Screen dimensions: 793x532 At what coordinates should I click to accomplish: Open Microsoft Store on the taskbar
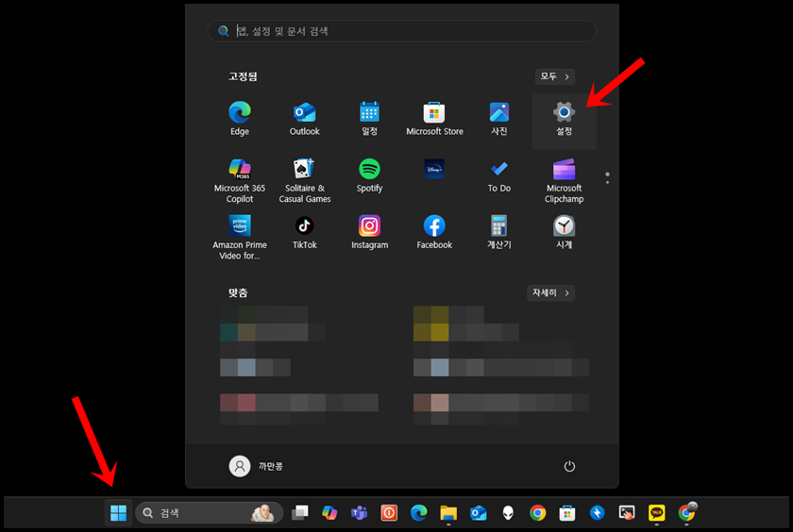coord(567,513)
